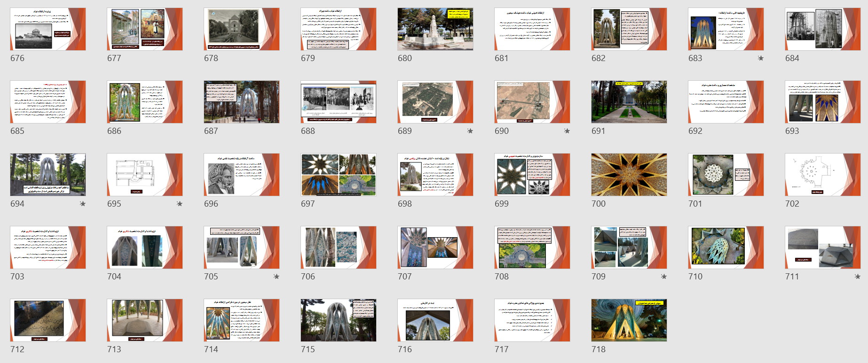The image size is (868, 363).
Task: Select slide 712 with the engraved stone
Action: 48,320
